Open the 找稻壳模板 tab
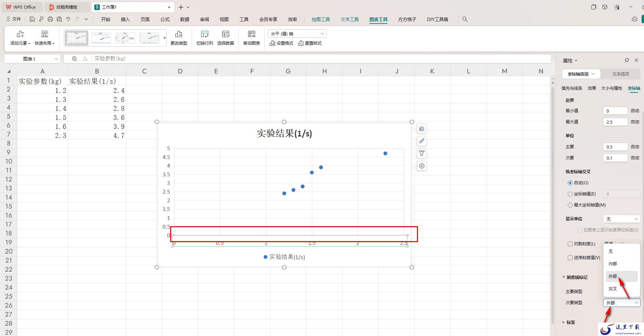 67,7
